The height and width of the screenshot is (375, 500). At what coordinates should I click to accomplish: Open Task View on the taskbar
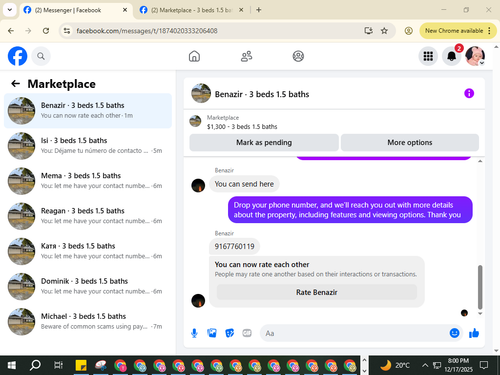point(58,365)
